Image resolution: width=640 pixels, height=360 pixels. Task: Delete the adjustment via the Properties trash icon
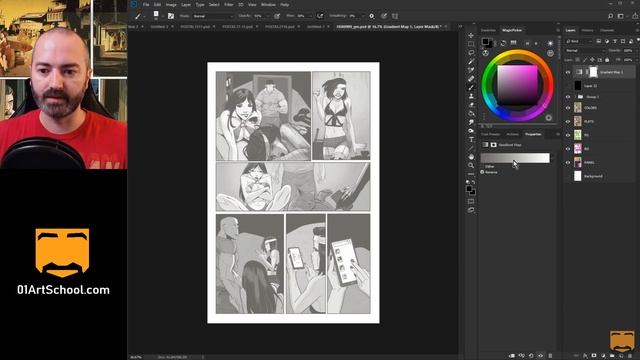coord(550,356)
